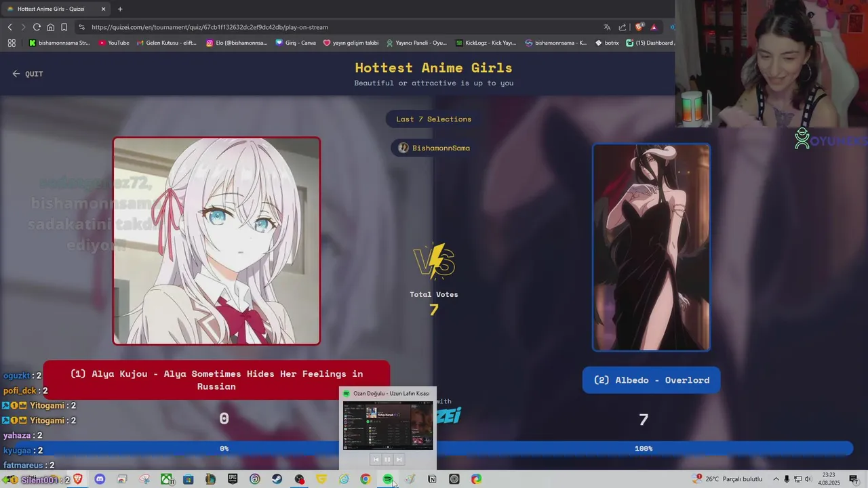Open Discord from the taskbar

[x=100, y=479]
